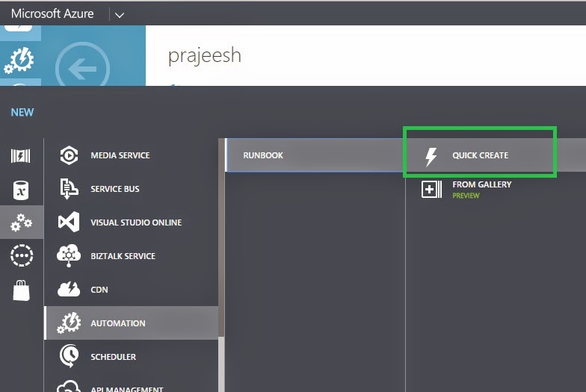Click the From Gallery plus icon
The width and height of the screenshot is (586, 392).
431,189
